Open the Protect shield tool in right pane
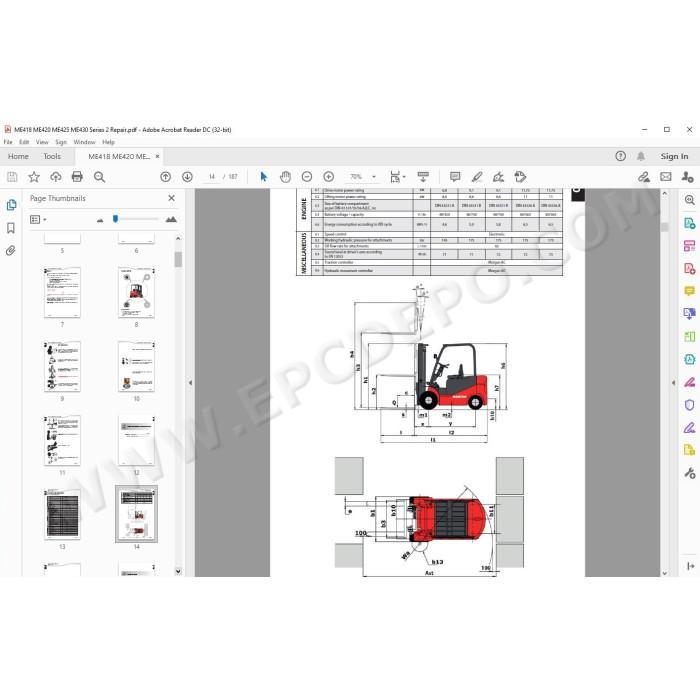 689,405
